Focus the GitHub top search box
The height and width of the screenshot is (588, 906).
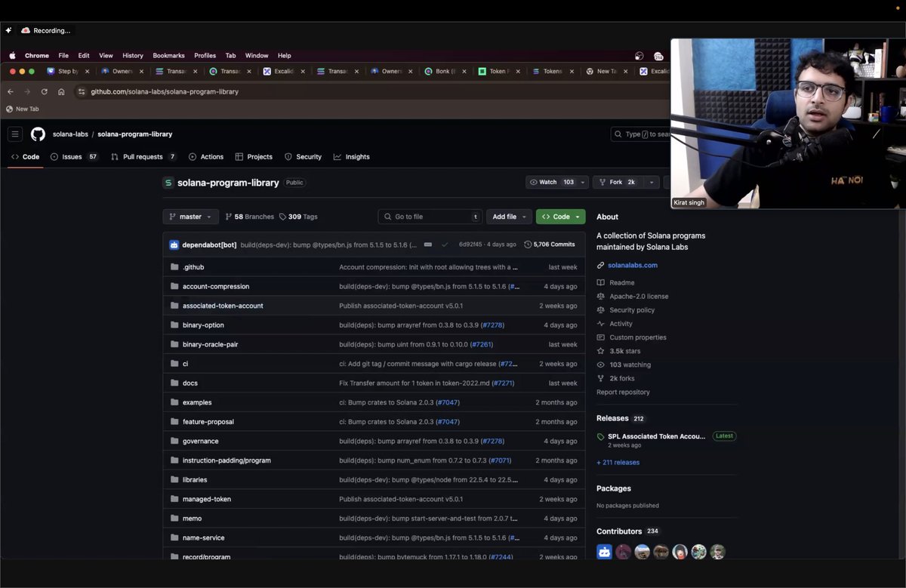click(642, 134)
